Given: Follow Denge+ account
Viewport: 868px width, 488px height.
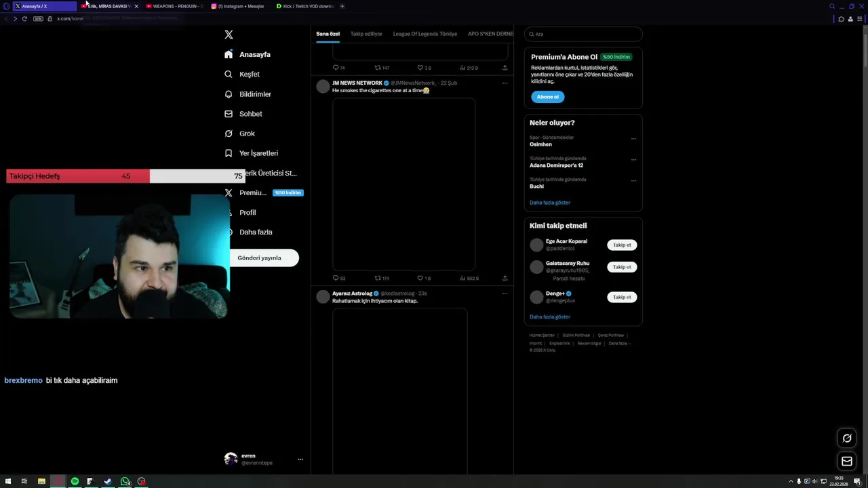Looking at the screenshot, I should pyautogui.click(x=622, y=297).
